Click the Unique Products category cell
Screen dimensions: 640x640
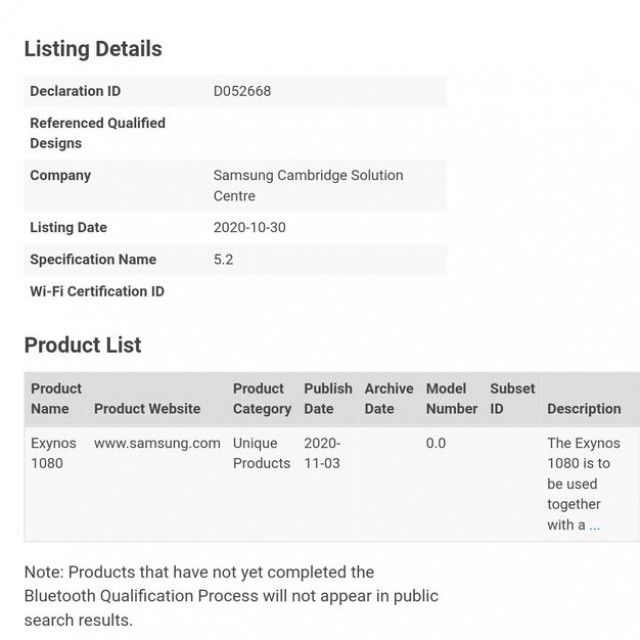(x=262, y=453)
